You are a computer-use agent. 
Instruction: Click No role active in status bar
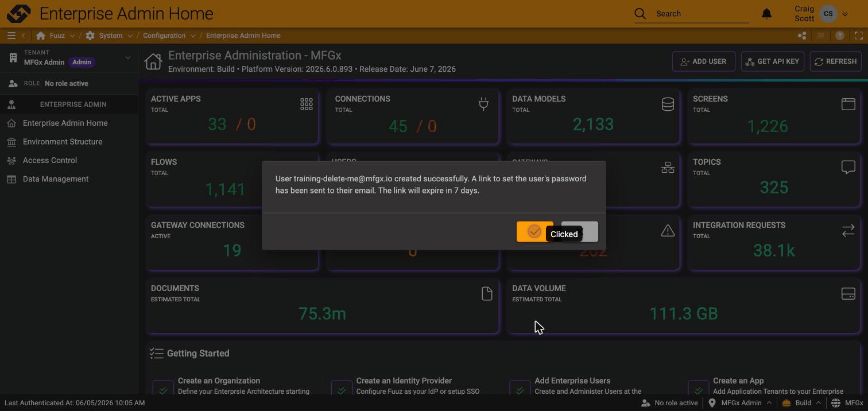(x=669, y=403)
